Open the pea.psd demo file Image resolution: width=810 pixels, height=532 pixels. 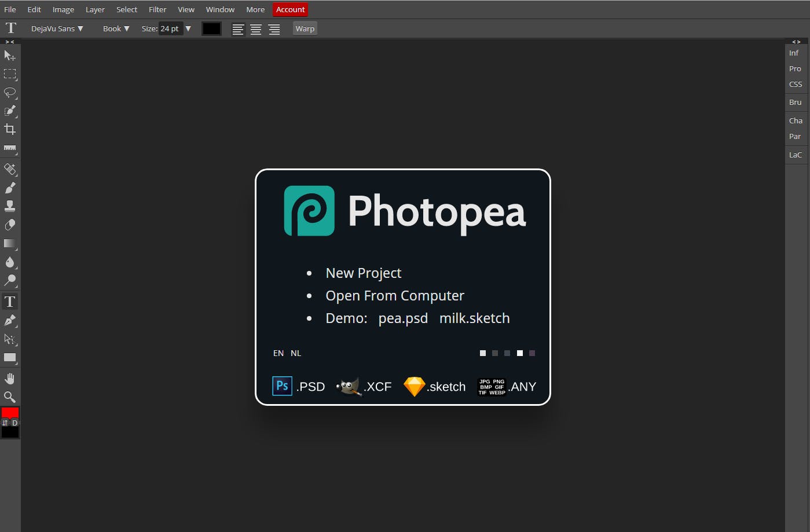(403, 318)
